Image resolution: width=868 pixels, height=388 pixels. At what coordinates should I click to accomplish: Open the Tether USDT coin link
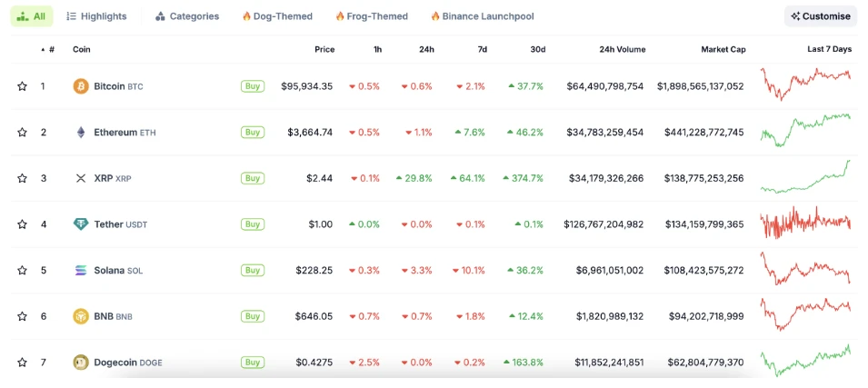point(121,224)
